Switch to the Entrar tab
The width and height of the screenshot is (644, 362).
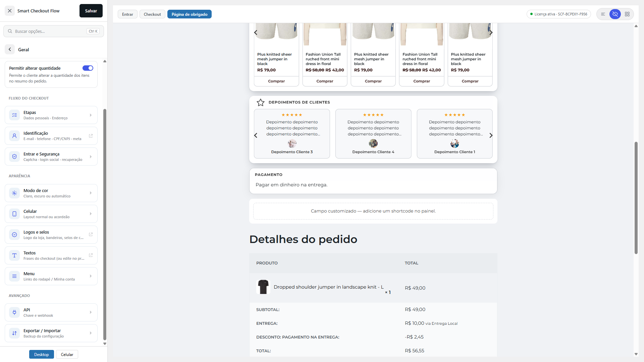[x=127, y=14]
